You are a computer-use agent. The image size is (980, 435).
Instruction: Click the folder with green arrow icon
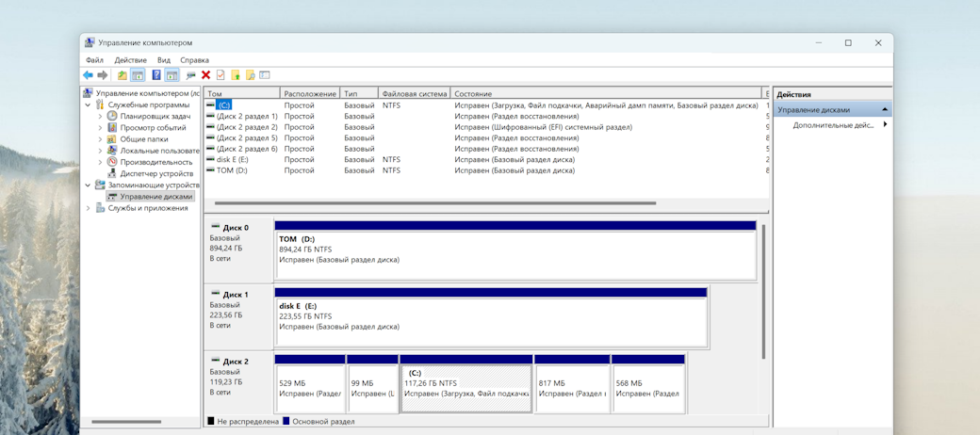tap(236, 75)
